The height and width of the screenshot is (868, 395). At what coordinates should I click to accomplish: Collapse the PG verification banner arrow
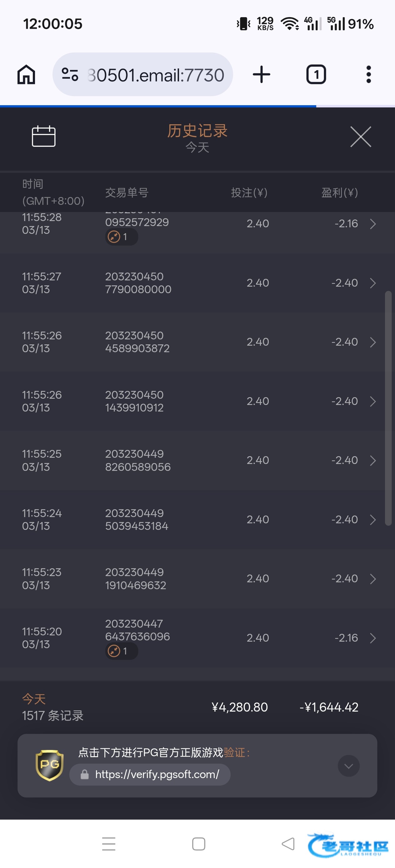click(x=348, y=766)
